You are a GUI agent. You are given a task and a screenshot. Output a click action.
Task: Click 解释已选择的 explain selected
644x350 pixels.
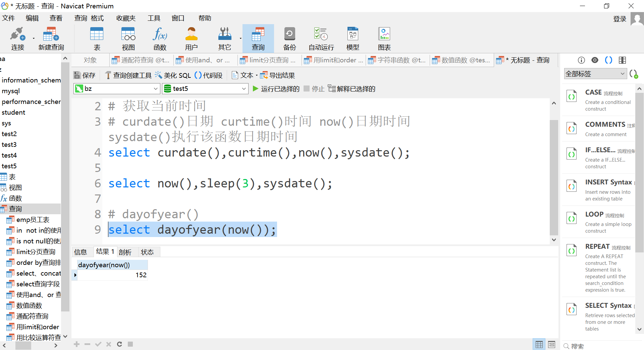pos(352,89)
